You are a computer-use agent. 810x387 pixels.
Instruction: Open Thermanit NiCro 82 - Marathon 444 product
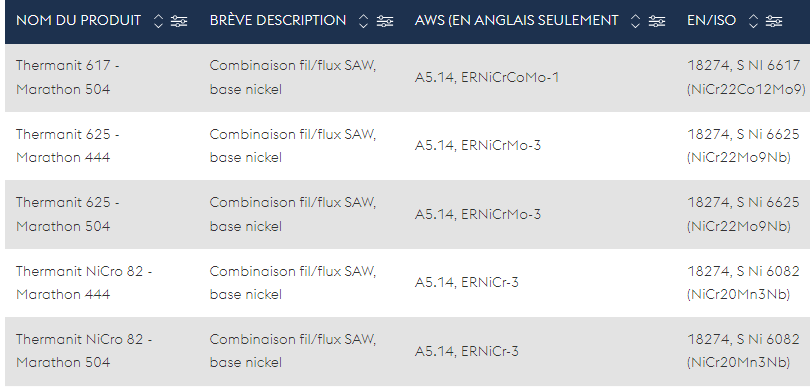pos(84,283)
